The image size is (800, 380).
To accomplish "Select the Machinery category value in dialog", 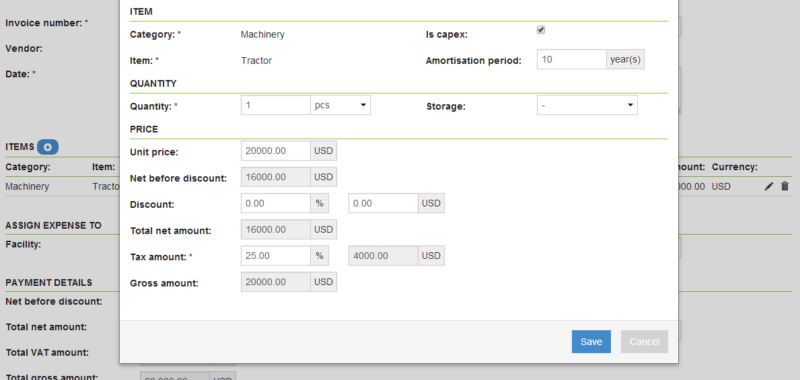I will coord(262,35).
